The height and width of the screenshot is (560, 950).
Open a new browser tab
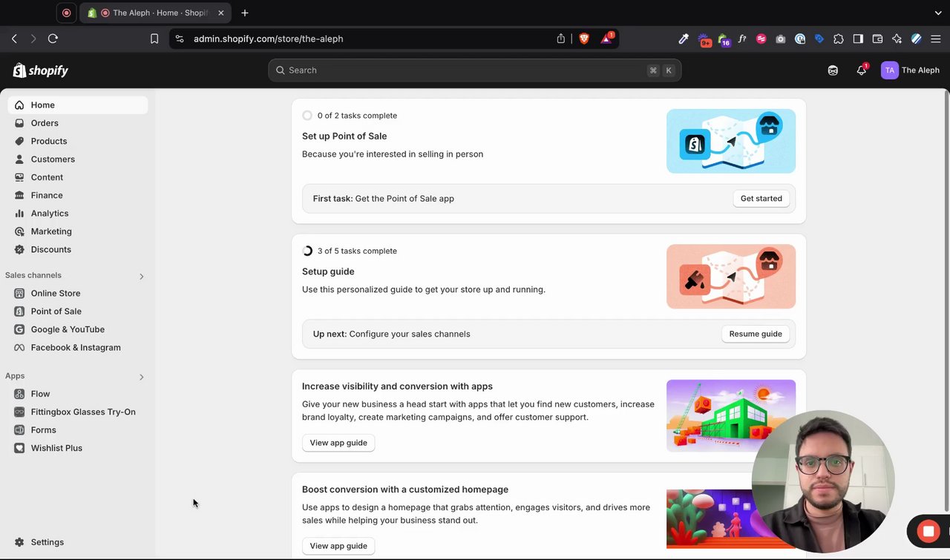245,13
